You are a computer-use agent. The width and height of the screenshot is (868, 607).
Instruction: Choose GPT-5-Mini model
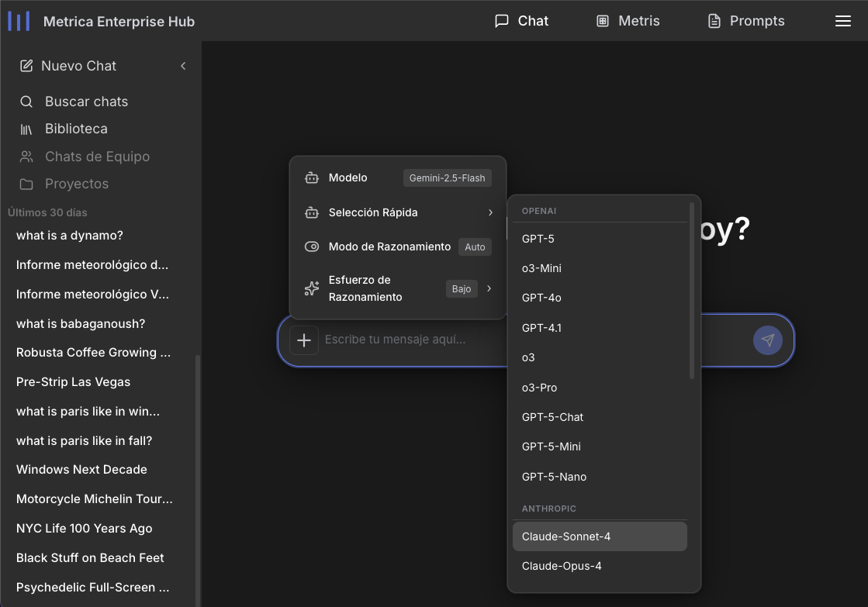pyautogui.click(x=552, y=447)
